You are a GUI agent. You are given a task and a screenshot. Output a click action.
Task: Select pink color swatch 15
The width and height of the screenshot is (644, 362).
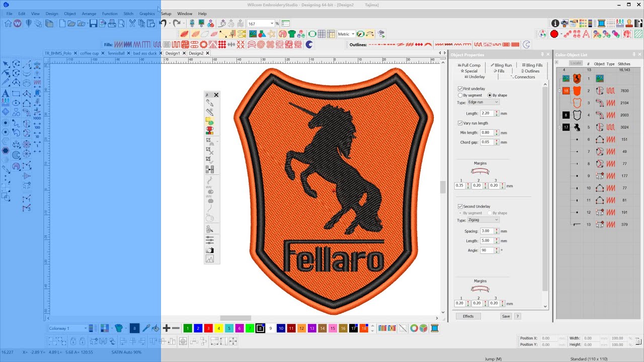click(x=333, y=328)
